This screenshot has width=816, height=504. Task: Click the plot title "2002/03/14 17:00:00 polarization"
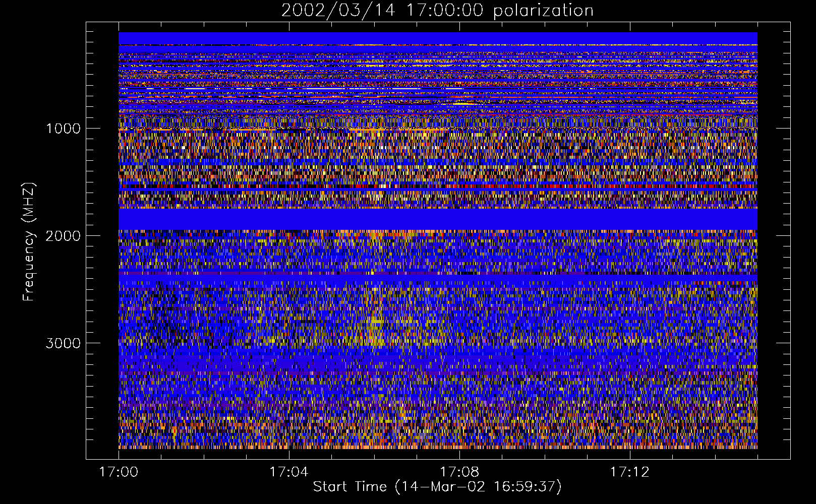pyautogui.click(x=437, y=10)
